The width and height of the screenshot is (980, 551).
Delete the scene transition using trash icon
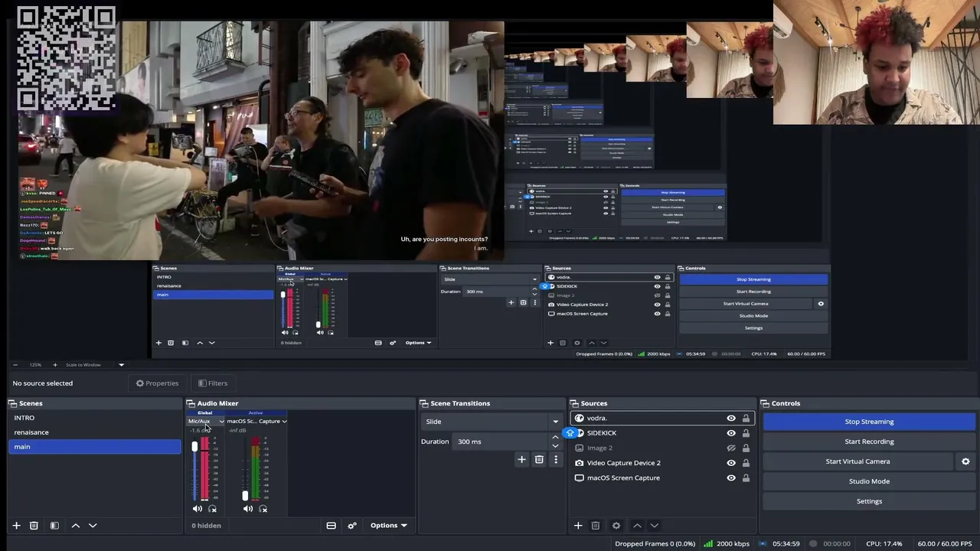click(x=539, y=459)
